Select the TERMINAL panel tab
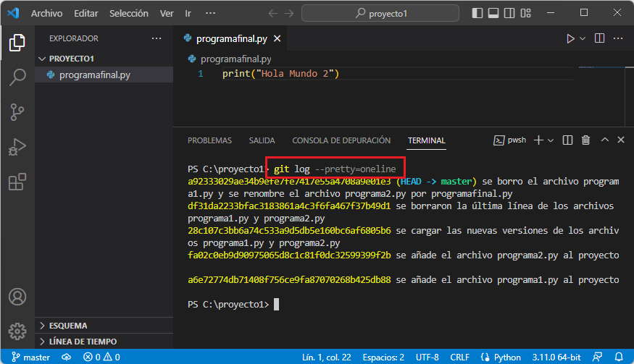Viewport: 634px width, 364px height. pos(426,140)
